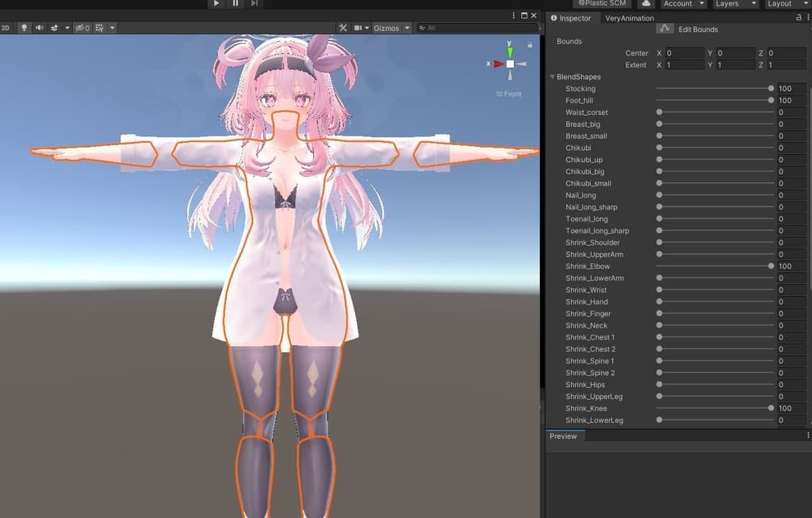Click the Plastic SCM button
This screenshot has height=518, width=812.
pyautogui.click(x=603, y=4)
